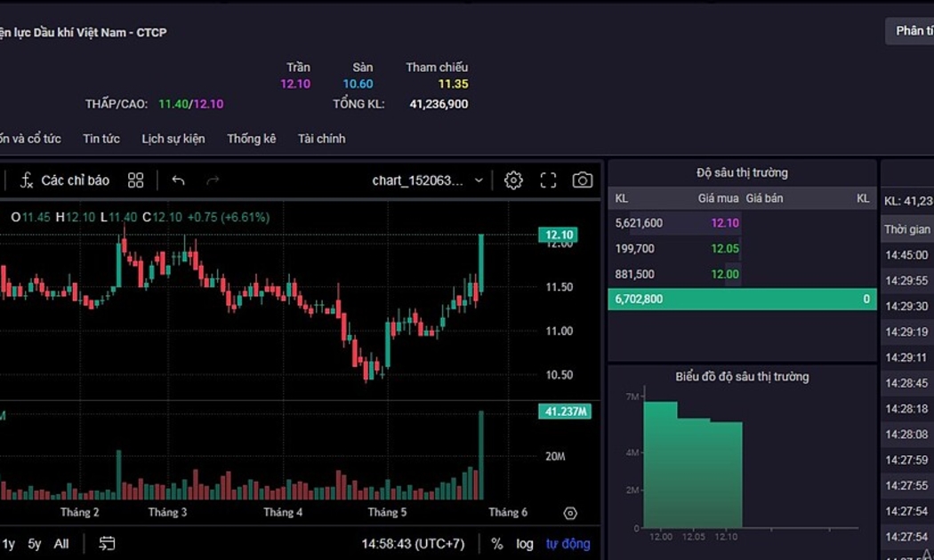Click the time axis settings icon
934x560 pixels.
click(570, 513)
